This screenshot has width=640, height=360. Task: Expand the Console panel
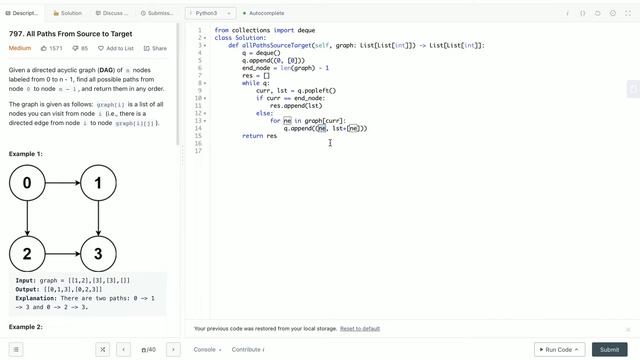(x=207, y=349)
